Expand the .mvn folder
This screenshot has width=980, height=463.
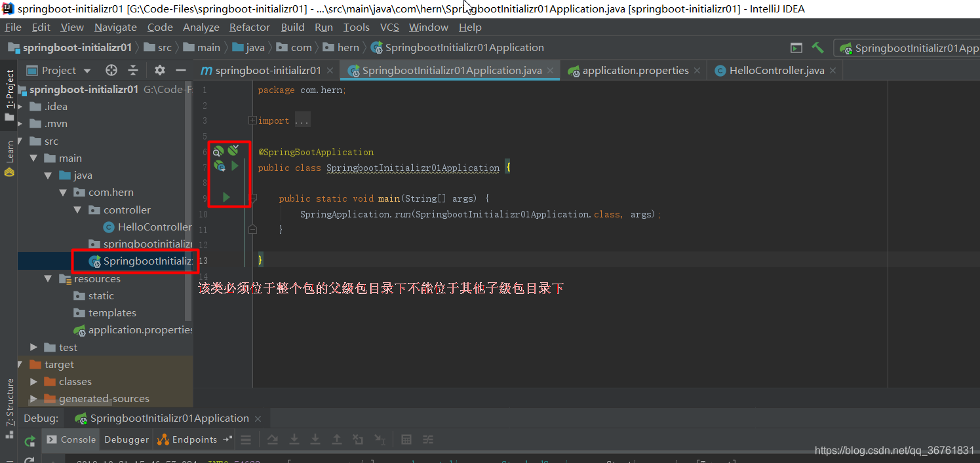(x=20, y=124)
